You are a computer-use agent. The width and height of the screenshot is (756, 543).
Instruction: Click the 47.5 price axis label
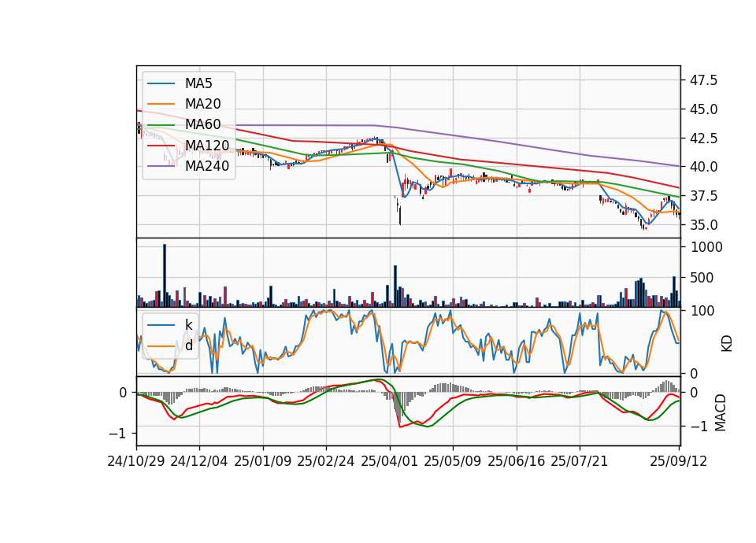click(703, 80)
